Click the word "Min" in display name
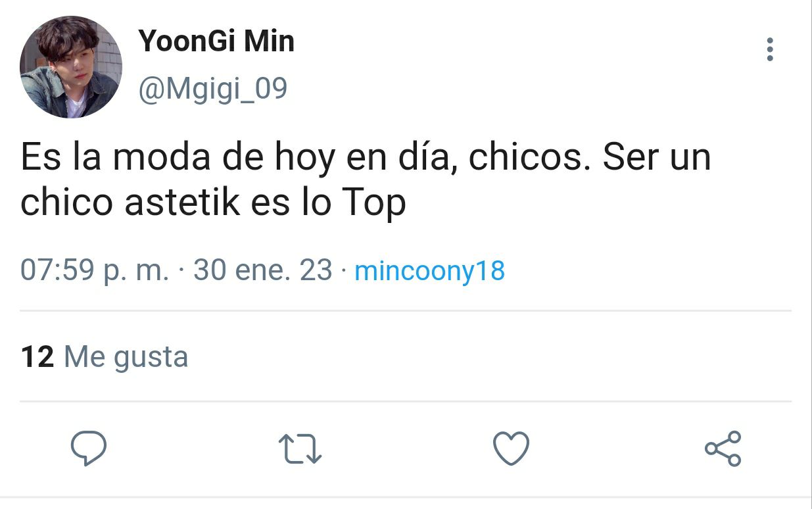Viewport: 812px width, 509px height. [270, 42]
